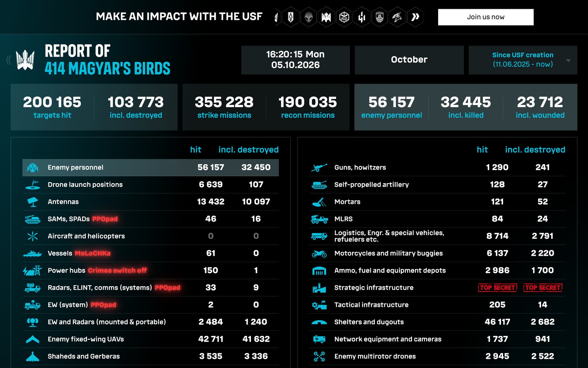Click the Mortars row label

(347, 202)
